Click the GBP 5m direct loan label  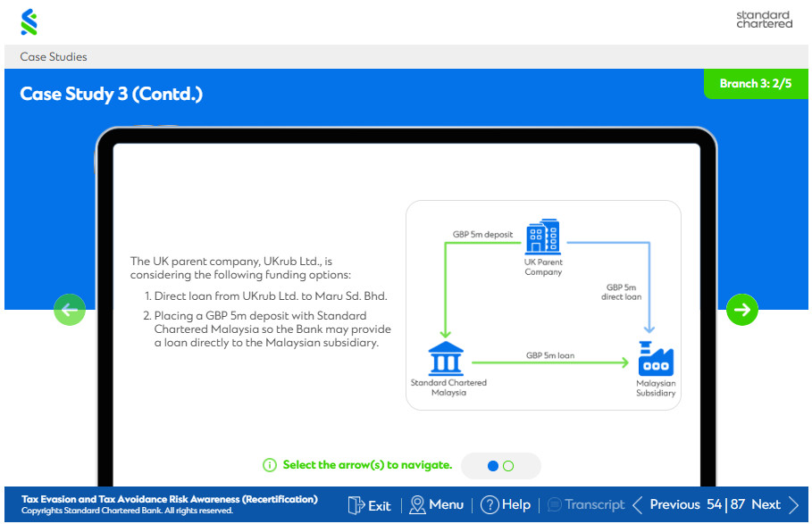pos(622,292)
